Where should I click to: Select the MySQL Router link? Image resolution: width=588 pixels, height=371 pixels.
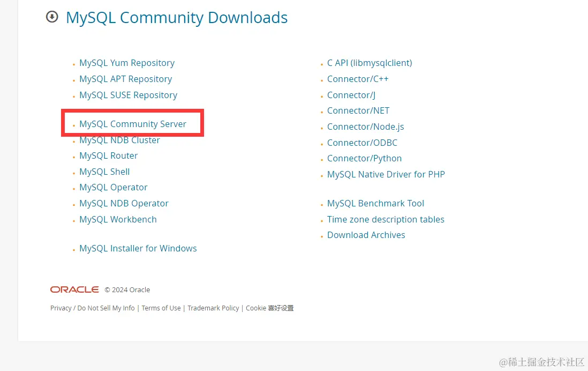click(108, 155)
